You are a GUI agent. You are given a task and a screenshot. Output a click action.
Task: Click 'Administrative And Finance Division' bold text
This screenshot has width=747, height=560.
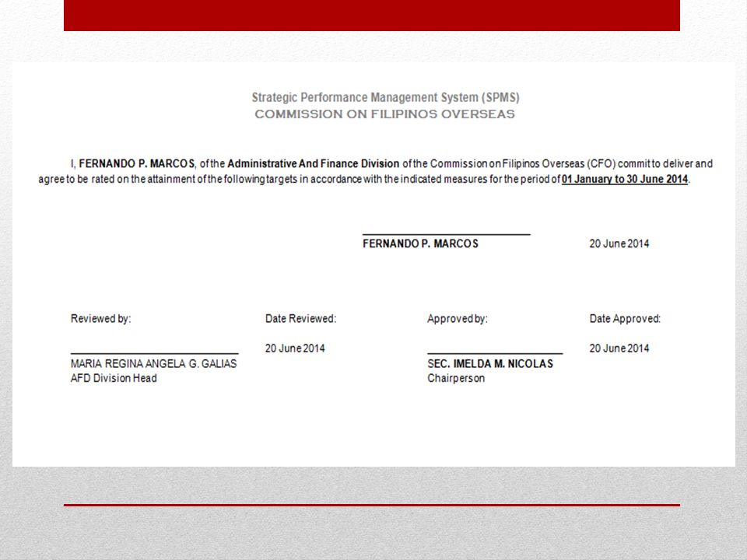pos(314,164)
